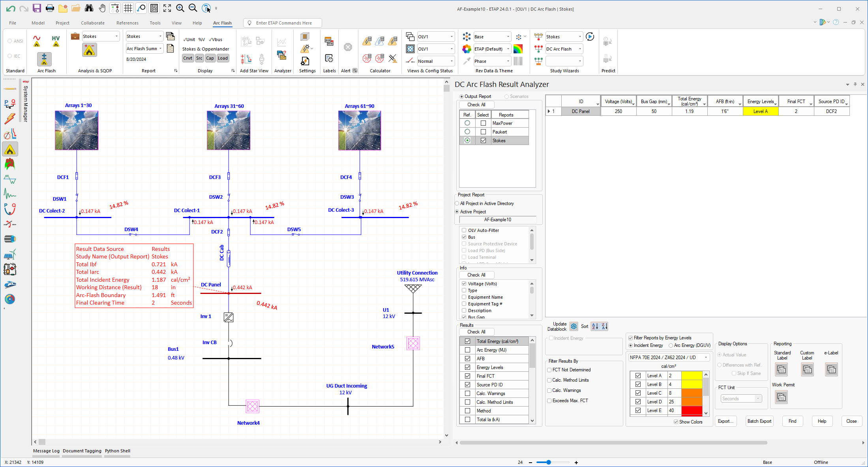Click the Enter ETAP Commands Here search field

click(282, 23)
